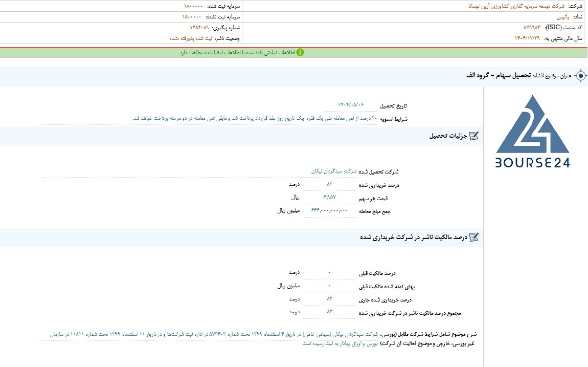588x367 pixels.
Task: Click the edit icon beside درصد مالکیت ناشر heading
Action: [474, 237]
